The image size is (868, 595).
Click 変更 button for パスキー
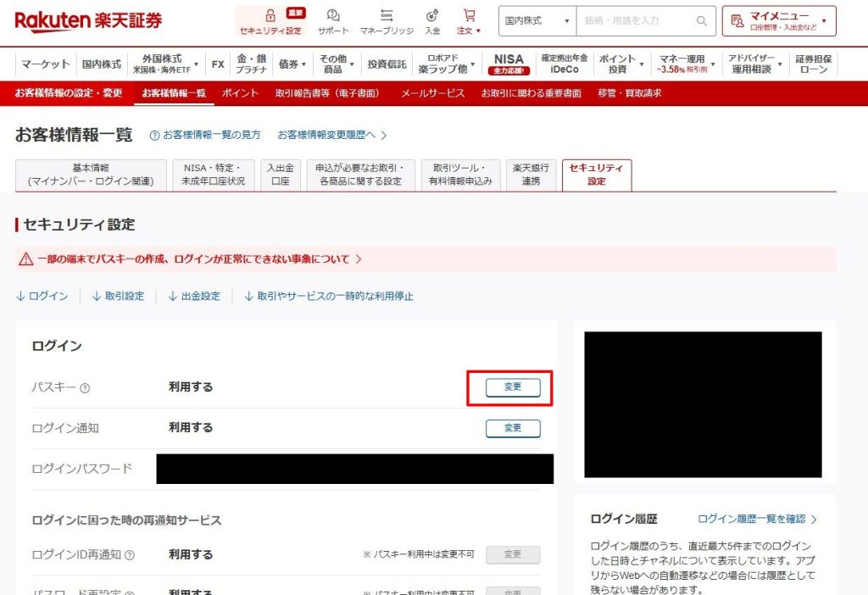point(513,387)
